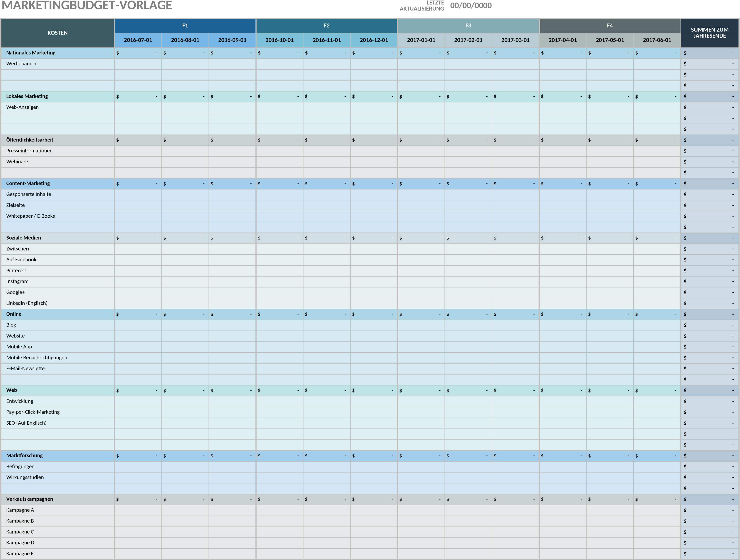Select the Web-Anzeigen cell

pos(57,107)
